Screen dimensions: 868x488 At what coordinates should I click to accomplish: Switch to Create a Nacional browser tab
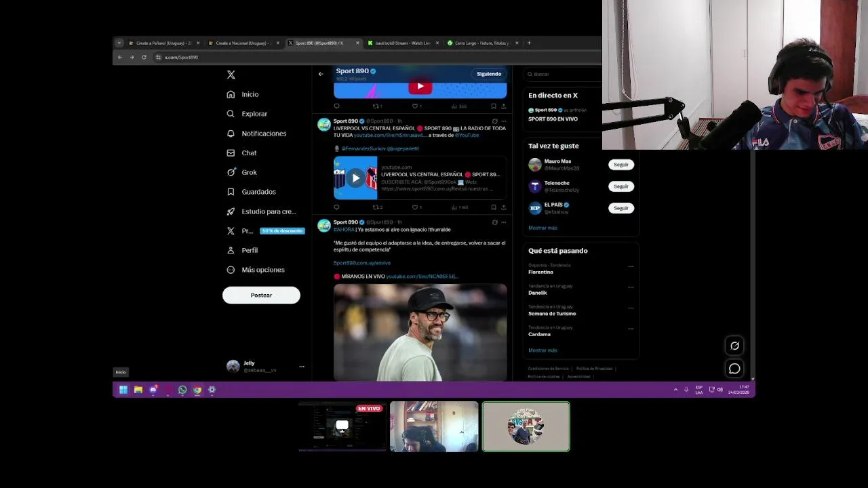(x=242, y=43)
